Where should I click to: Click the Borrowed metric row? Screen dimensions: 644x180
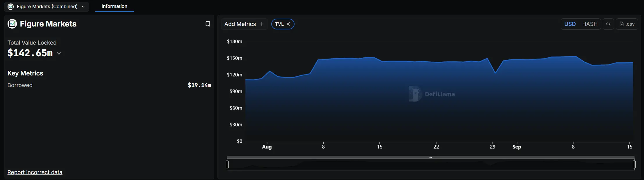(109, 85)
